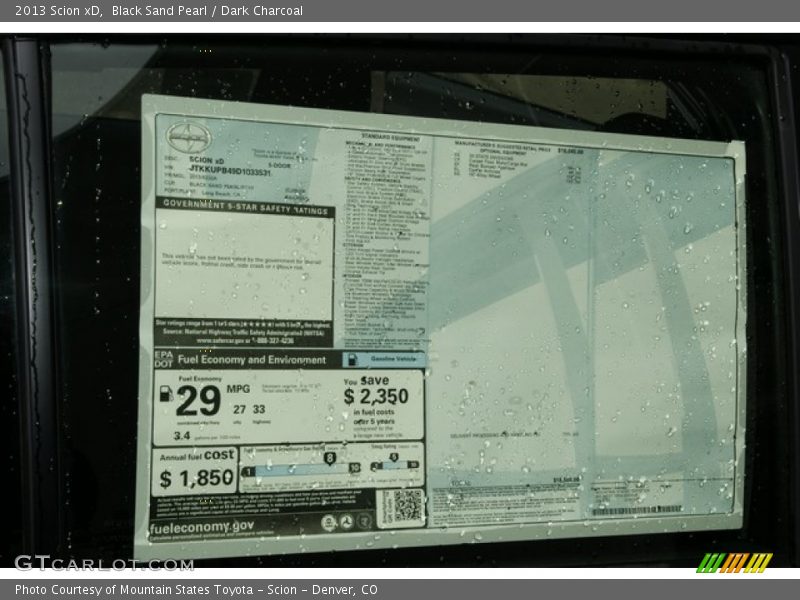
Task: Click the "Fuel Economy and Environment" heading
Action: click(x=252, y=360)
